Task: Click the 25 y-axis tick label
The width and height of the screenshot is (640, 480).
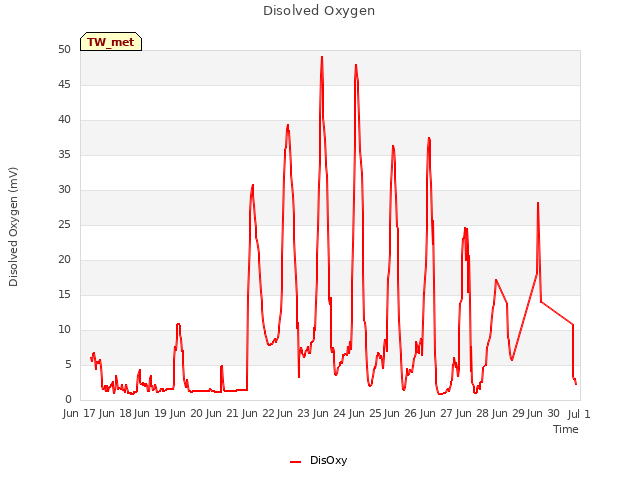Action: (64, 224)
